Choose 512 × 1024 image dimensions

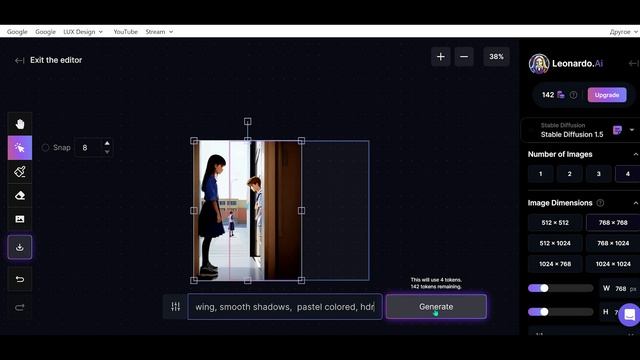point(555,243)
